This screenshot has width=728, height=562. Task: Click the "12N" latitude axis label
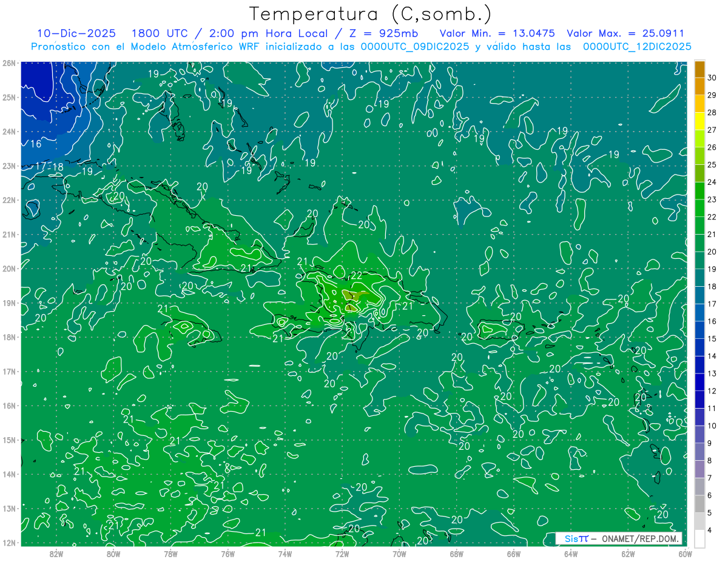click(8, 543)
